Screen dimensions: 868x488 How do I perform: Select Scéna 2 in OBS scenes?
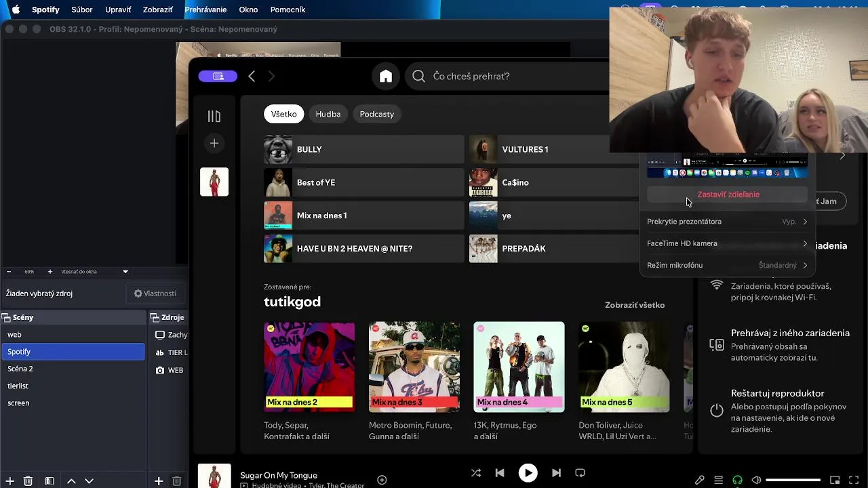click(73, 369)
